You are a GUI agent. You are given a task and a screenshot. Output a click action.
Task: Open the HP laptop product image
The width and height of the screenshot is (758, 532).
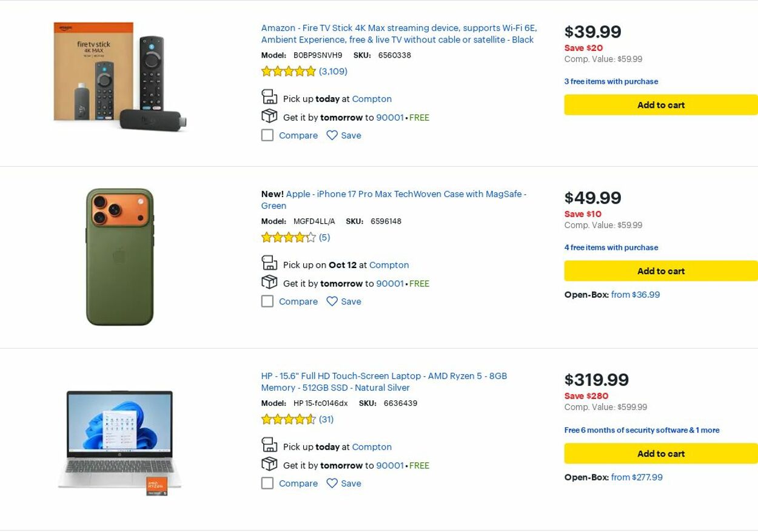pos(119,442)
